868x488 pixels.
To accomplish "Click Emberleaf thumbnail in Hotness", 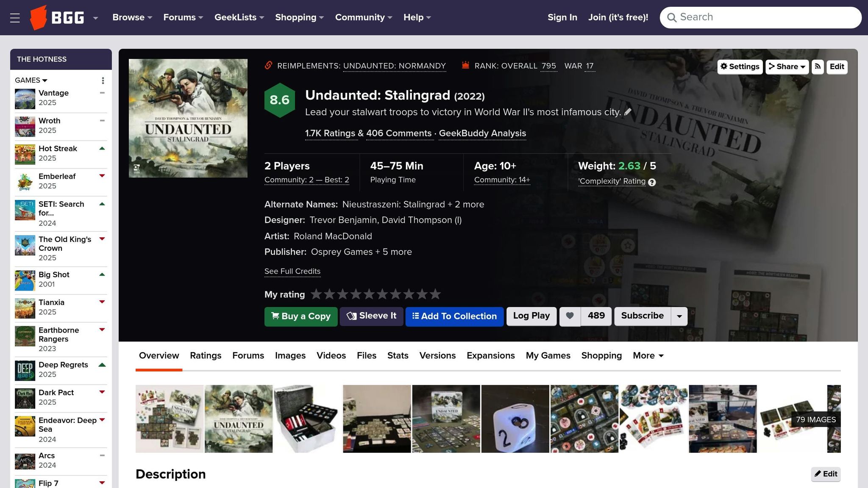I will coord(25,182).
